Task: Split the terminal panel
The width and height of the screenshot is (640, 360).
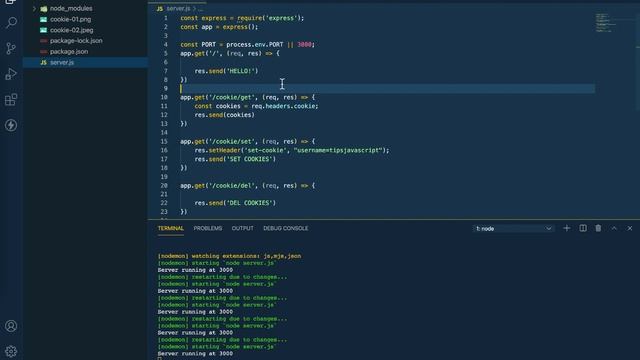Action: coord(583,228)
